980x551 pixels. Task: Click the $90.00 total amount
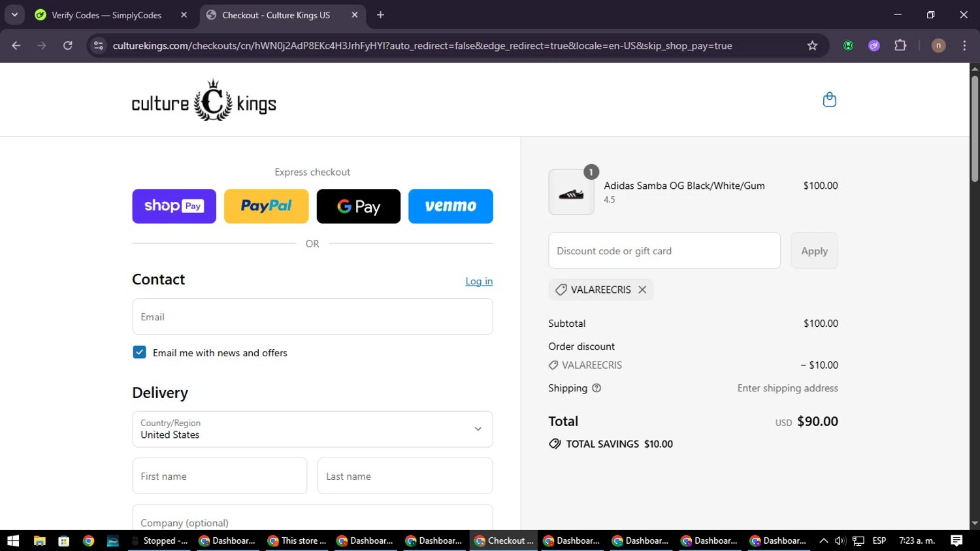[817, 422]
